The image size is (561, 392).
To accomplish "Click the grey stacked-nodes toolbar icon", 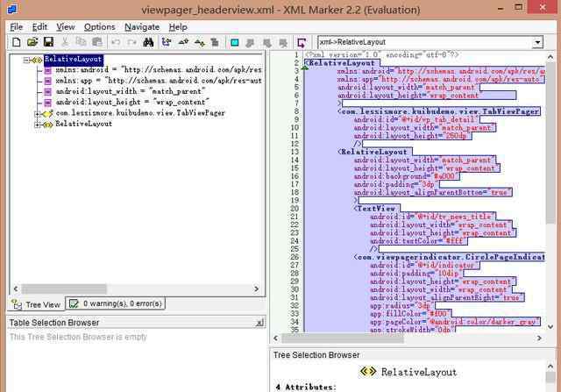I will point(215,42).
